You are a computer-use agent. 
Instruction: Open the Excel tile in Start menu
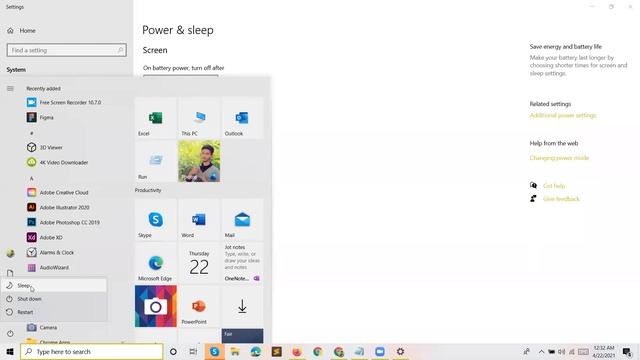point(156,118)
